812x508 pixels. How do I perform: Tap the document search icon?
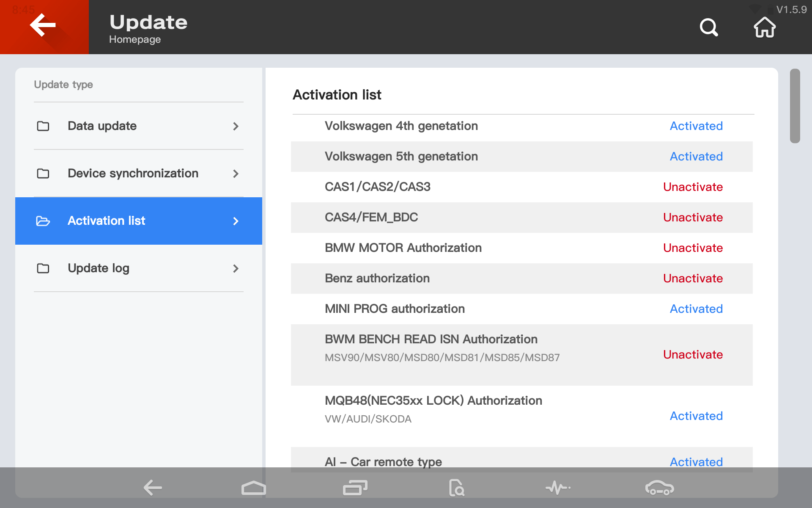[x=456, y=488]
